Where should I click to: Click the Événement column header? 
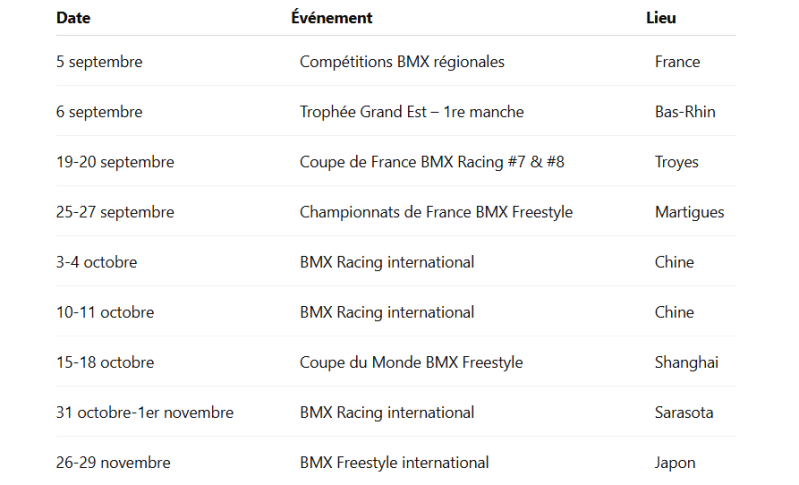[x=331, y=17]
